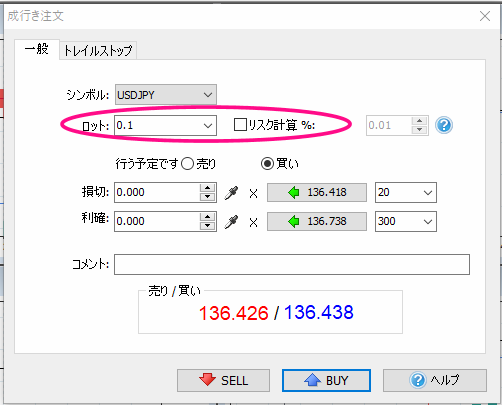Enable the リスク計算 % checkbox

tap(240, 125)
